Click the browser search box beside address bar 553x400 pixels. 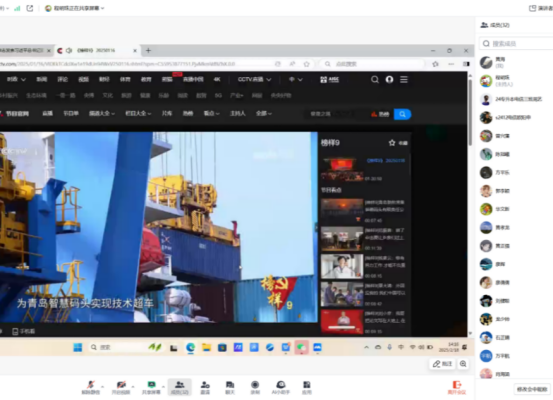click(373, 64)
